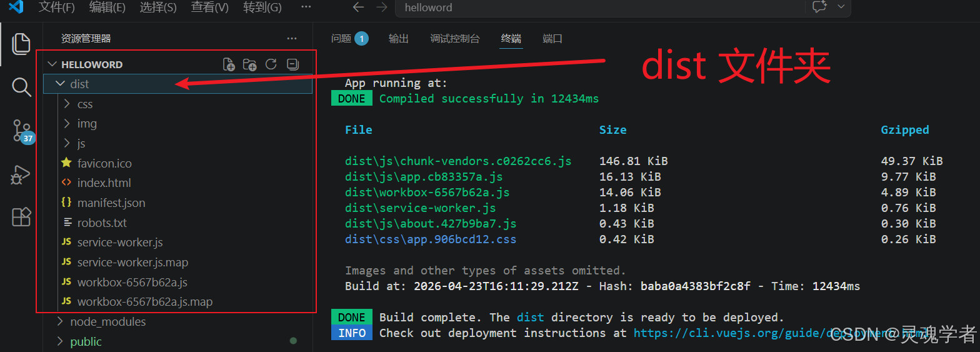Open service-worker.js file
980x352 pixels.
pos(120,243)
